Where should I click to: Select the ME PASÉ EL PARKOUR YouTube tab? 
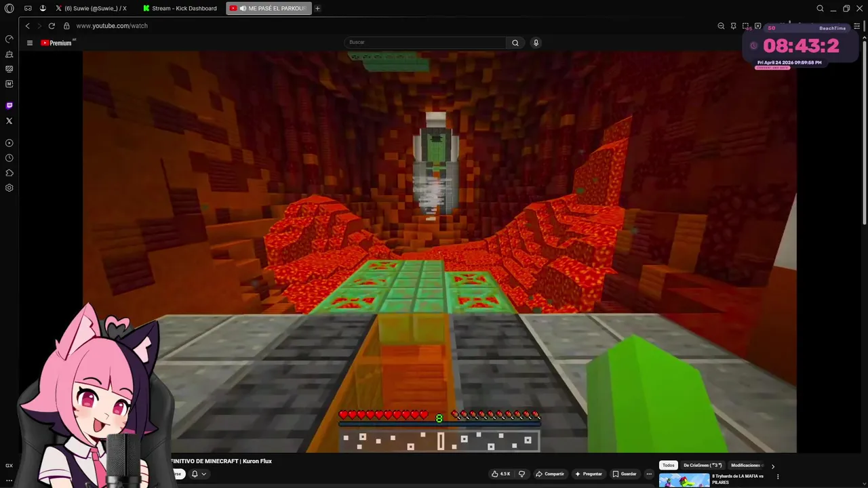[269, 8]
